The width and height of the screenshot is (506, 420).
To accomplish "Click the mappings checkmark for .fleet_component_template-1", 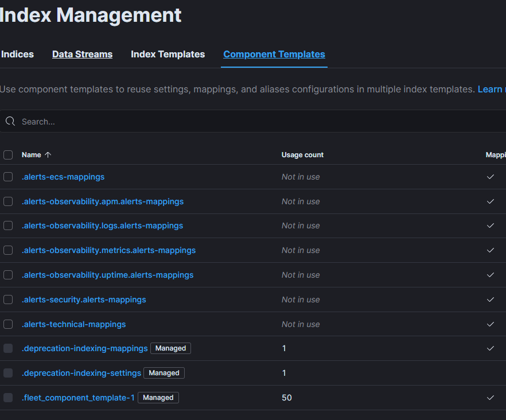I will click(x=490, y=398).
